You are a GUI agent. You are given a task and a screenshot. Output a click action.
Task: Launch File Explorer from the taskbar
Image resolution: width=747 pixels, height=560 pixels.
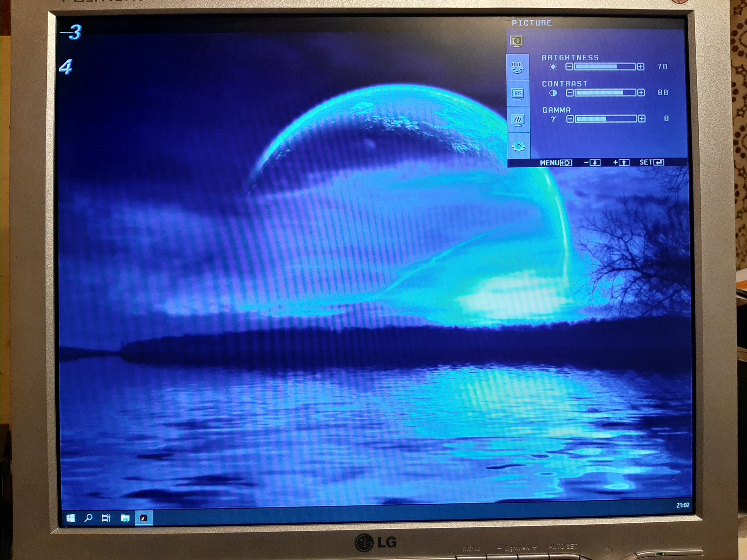click(125, 518)
